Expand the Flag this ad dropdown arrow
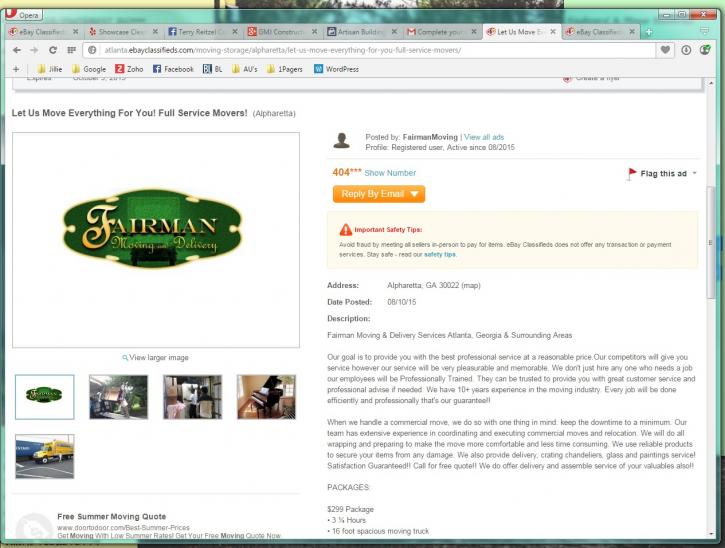 point(694,173)
